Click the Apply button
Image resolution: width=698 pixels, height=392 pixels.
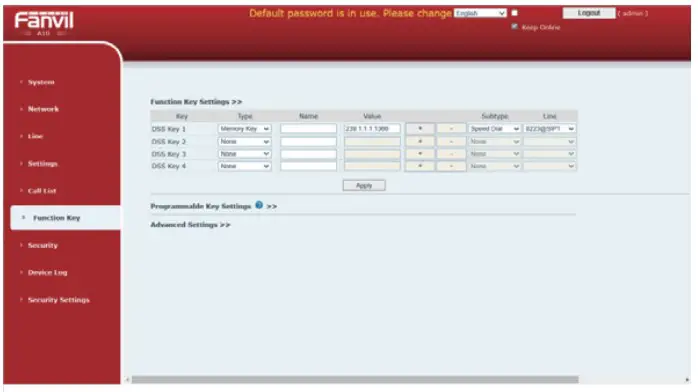coord(364,185)
